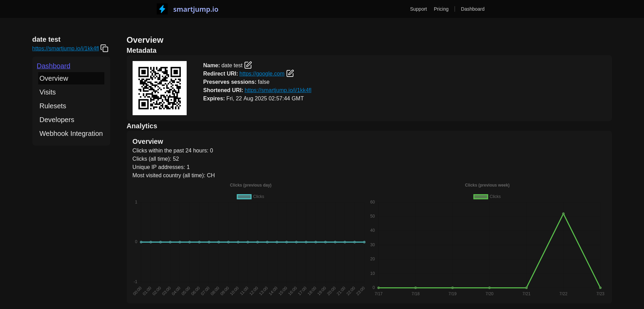Open the short link under date test title
This screenshot has width=644, height=309.
(65, 48)
